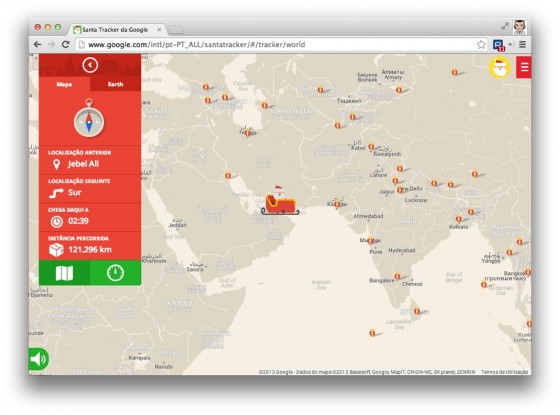This screenshot has width=560, height=415.
Task: Click the present marker near Chennai
Action: [x=397, y=276]
